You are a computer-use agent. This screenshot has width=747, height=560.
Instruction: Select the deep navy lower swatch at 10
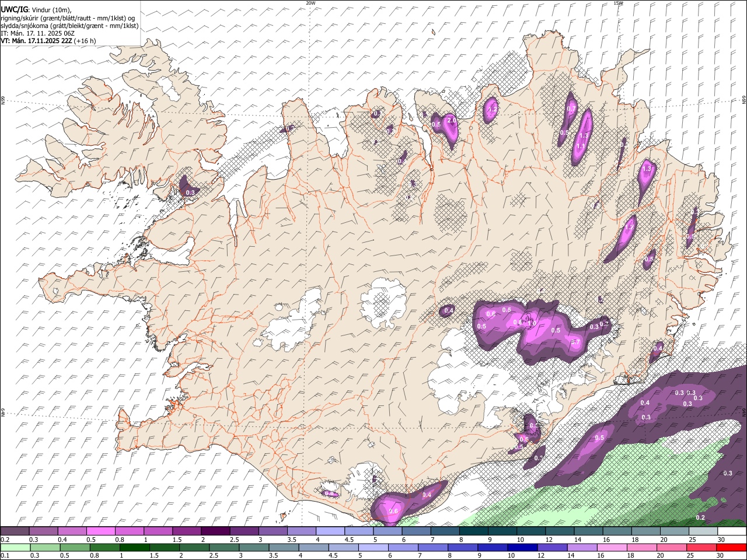(x=522, y=547)
